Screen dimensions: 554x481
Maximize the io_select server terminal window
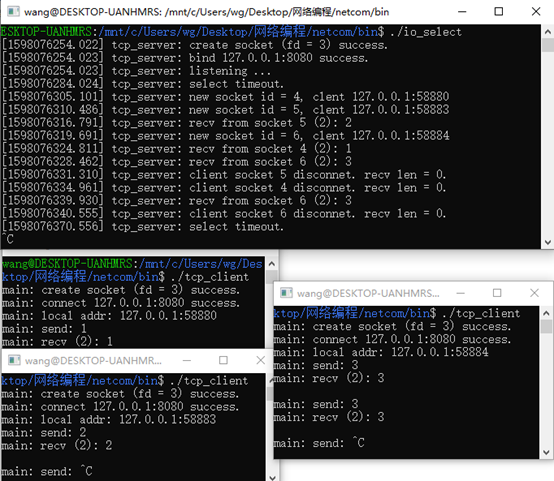click(499, 12)
